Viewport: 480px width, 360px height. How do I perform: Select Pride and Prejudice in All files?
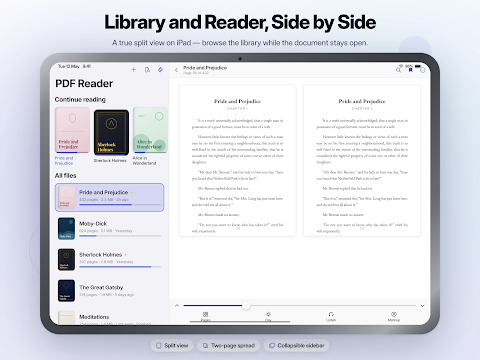[x=109, y=197]
